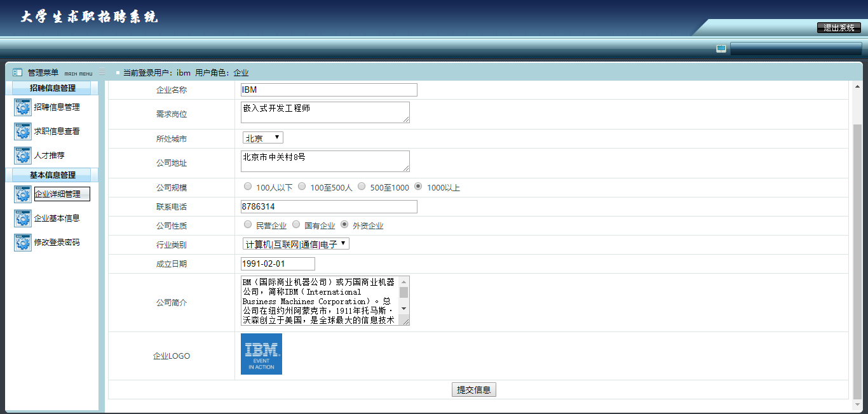Screen dimensions: 868x414
Task: Choose 民营企业 as the company type
Action: pos(248,225)
